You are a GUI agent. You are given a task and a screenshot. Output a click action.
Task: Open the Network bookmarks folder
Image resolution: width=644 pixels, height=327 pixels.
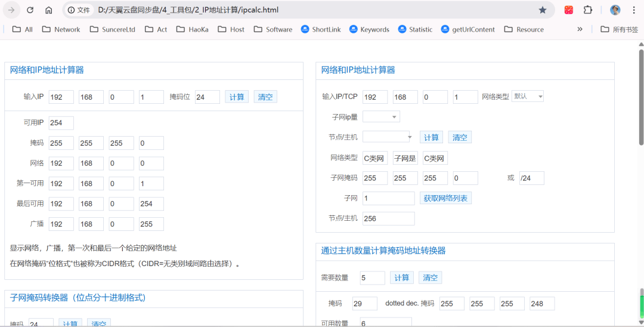click(x=61, y=29)
